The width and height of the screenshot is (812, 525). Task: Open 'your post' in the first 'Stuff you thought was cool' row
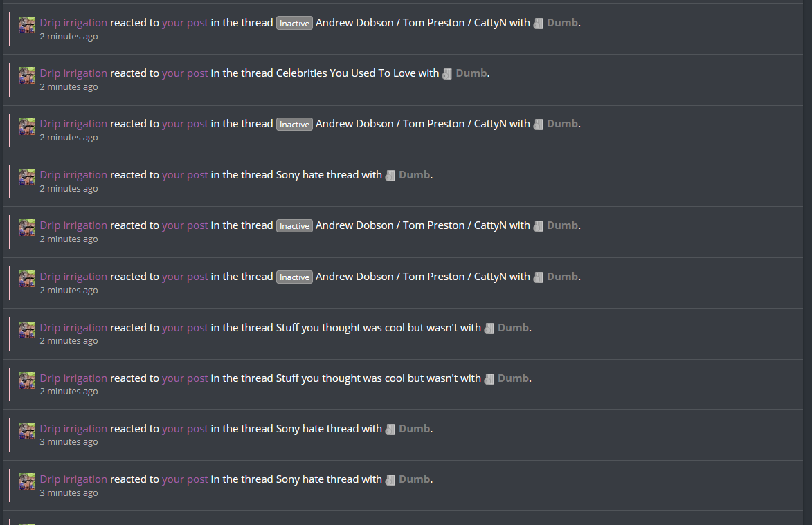point(185,328)
